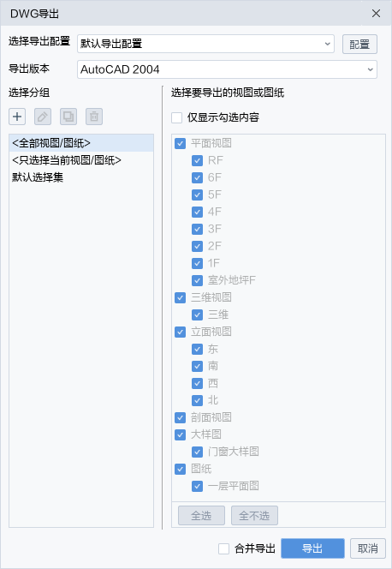Click the edit group pencil icon
Image resolution: width=392 pixels, height=569 pixels.
coord(43,117)
